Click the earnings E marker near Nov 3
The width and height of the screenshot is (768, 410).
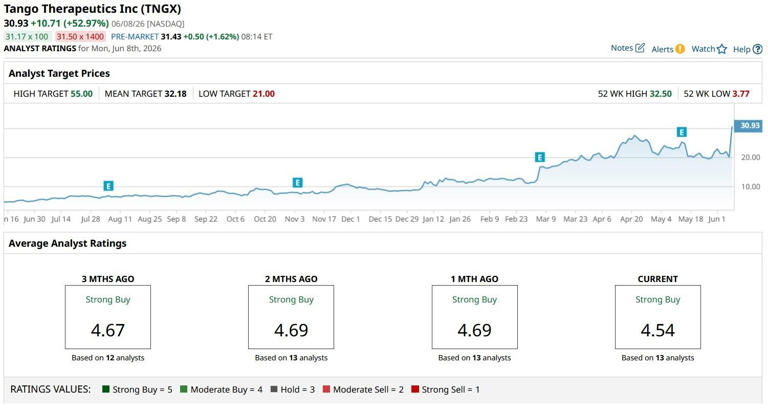297,183
